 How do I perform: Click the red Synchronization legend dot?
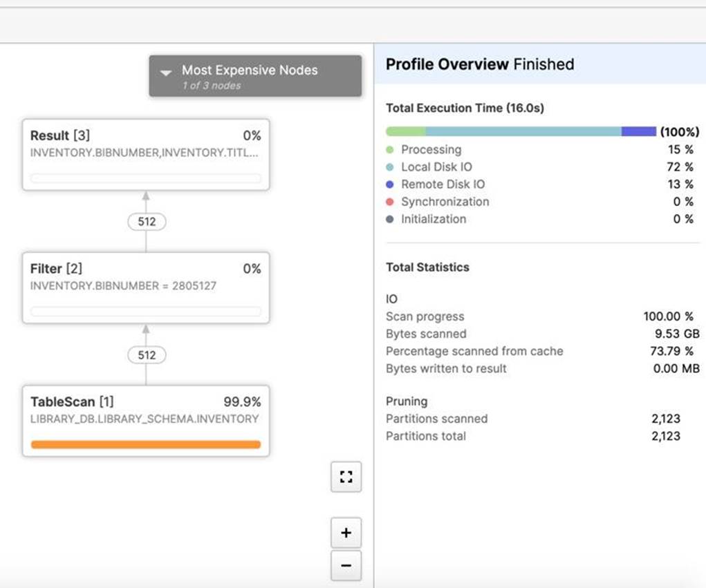click(390, 202)
